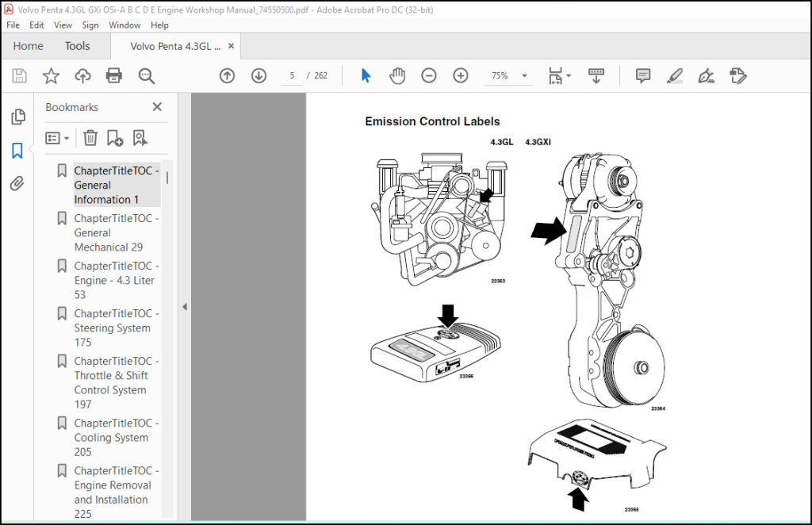The image size is (812, 525).
Task: Click the page number input field
Action: point(292,75)
